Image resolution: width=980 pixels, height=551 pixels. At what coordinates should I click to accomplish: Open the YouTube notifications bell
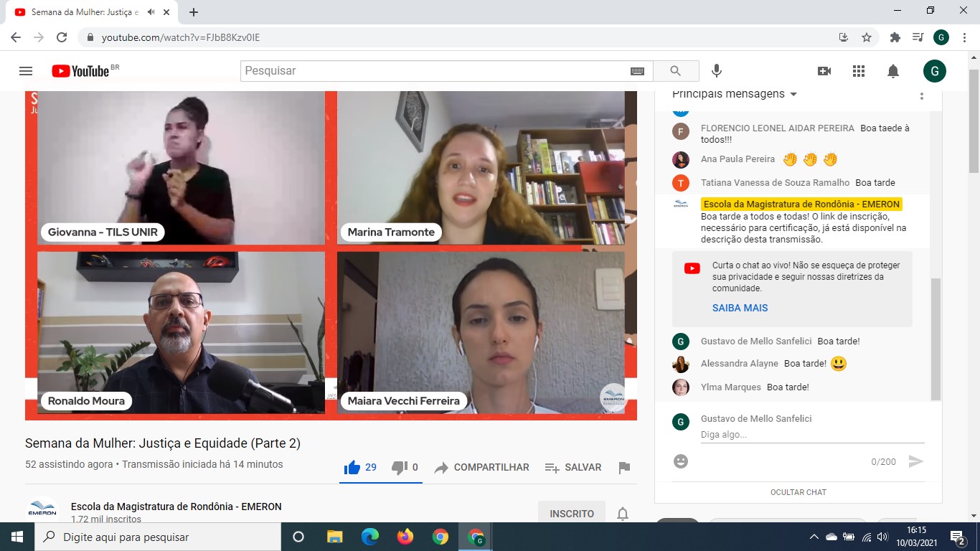[893, 71]
